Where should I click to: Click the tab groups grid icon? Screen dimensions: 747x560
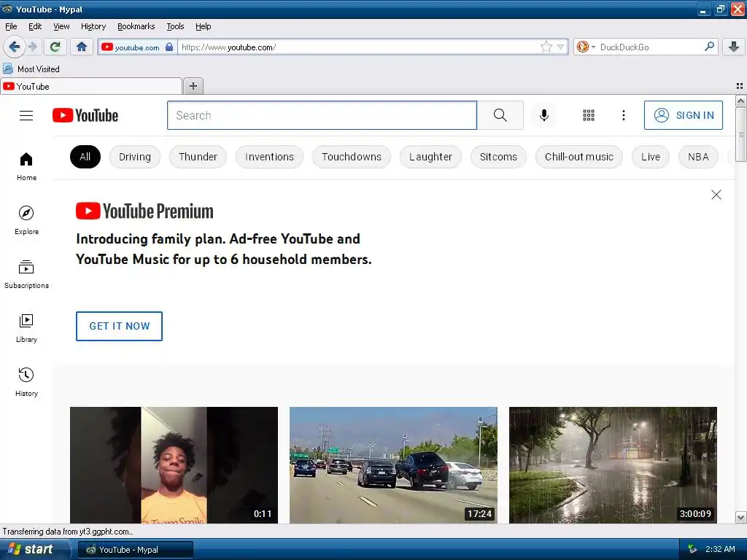pyautogui.click(x=740, y=86)
